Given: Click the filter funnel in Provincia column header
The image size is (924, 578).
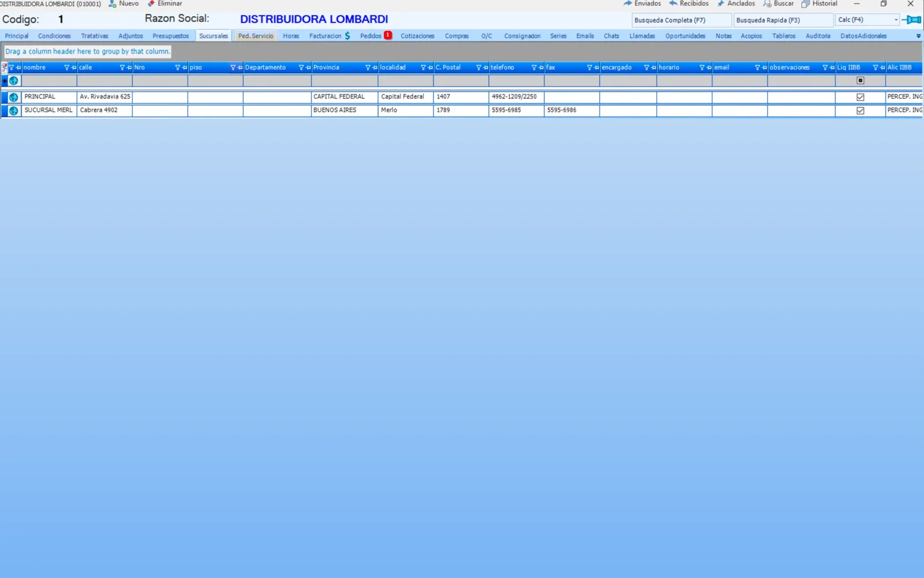Looking at the screenshot, I should click(x=367, y=68).
